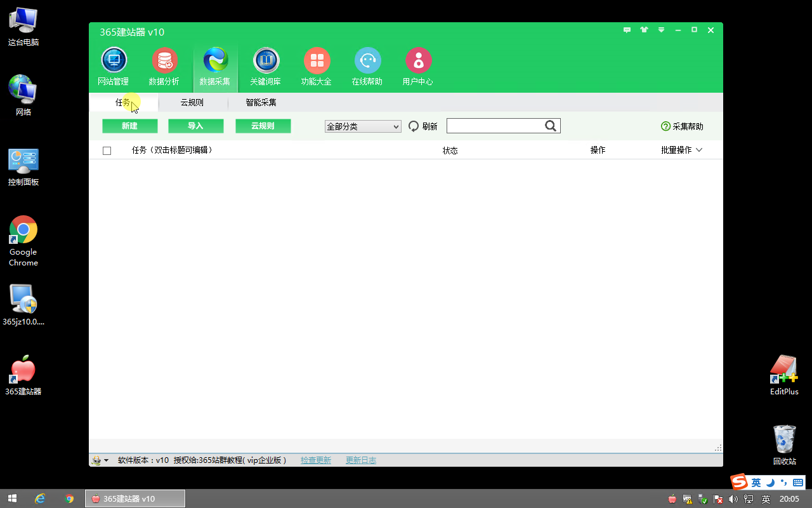Click taskbar 英 IME indicator

pos(766,499)
